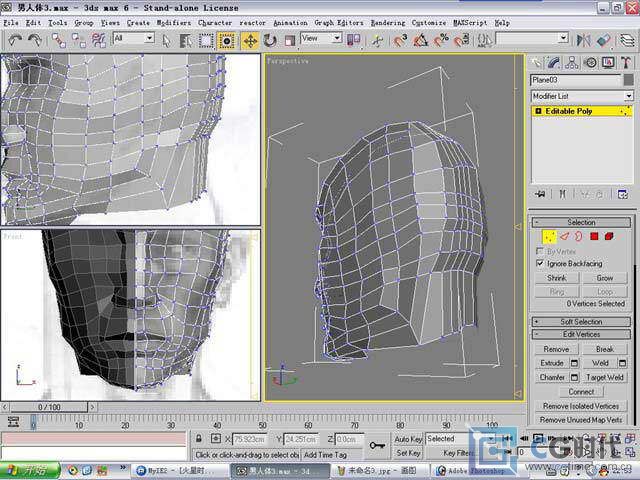Screen dimensions: 640x480
Task: Toggle the Angle Snap icon
Action: pyautogui.click(x=420, y=40)
